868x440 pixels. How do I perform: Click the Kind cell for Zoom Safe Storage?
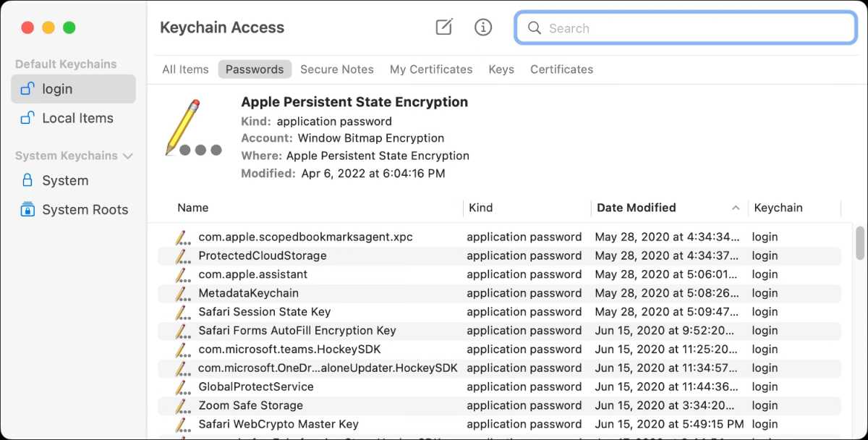point(524,405)
